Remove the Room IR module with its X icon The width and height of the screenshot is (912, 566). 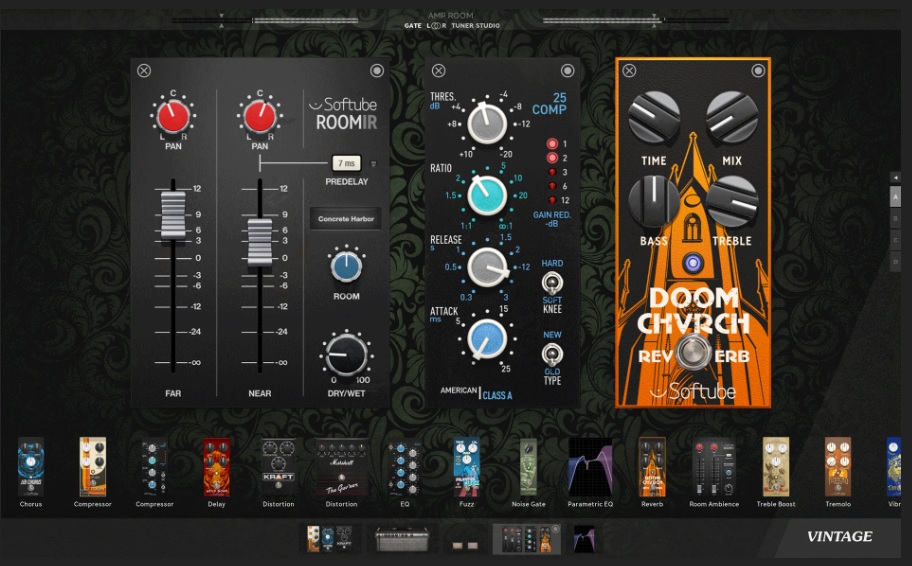point(144,71)
